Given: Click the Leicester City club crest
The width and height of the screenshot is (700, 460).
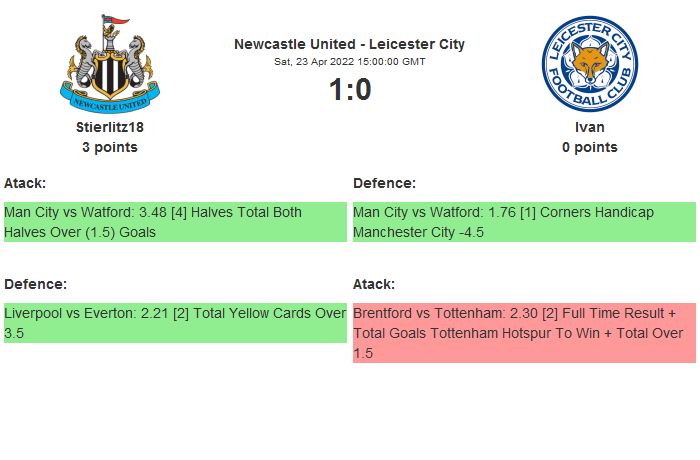Looking at the screenshot, I should tap(589, 64).
